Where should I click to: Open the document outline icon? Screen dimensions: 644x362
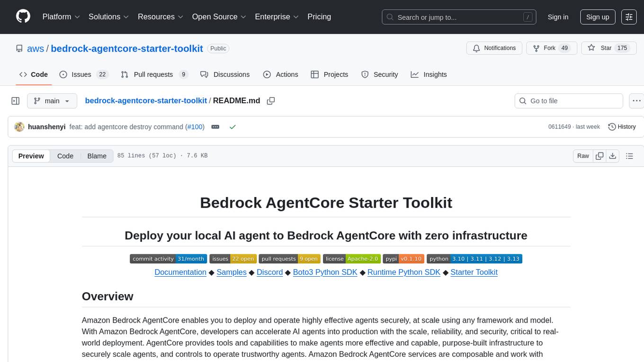tap(629, 156)
